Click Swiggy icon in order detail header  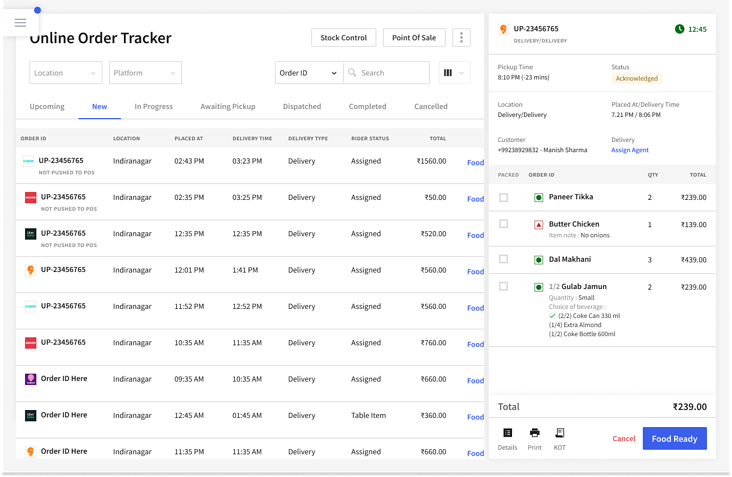pos(503,29)
